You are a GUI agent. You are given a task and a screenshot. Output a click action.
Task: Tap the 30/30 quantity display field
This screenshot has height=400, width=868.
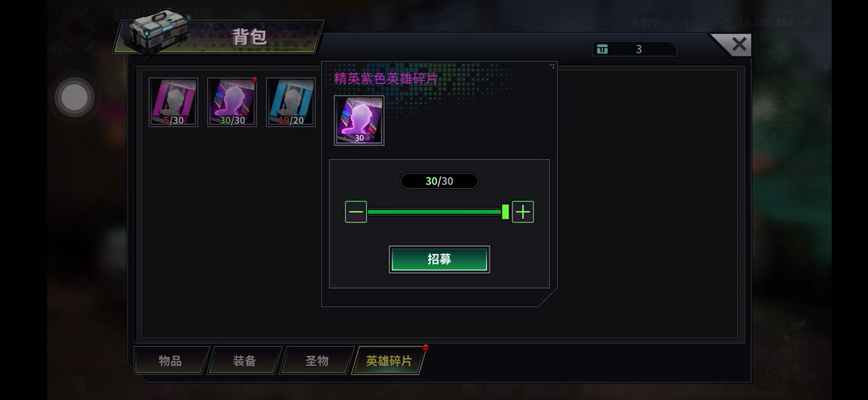[x=439, y=181]
